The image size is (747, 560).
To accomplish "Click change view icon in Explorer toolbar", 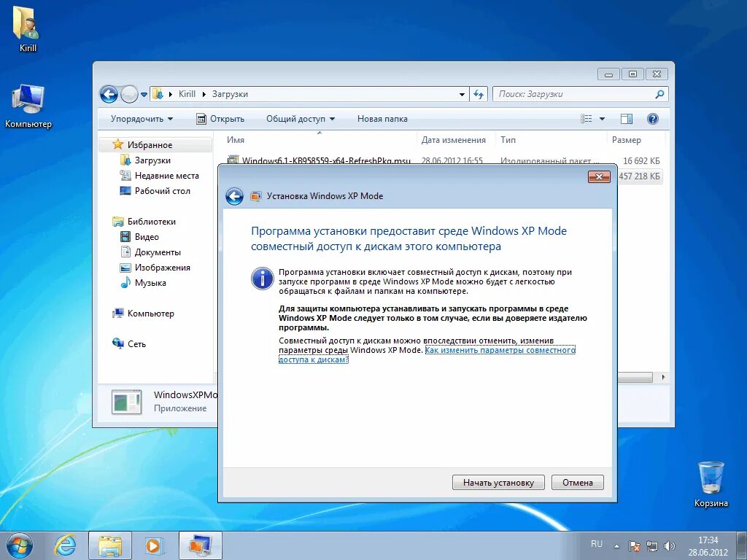I will 587,119.
